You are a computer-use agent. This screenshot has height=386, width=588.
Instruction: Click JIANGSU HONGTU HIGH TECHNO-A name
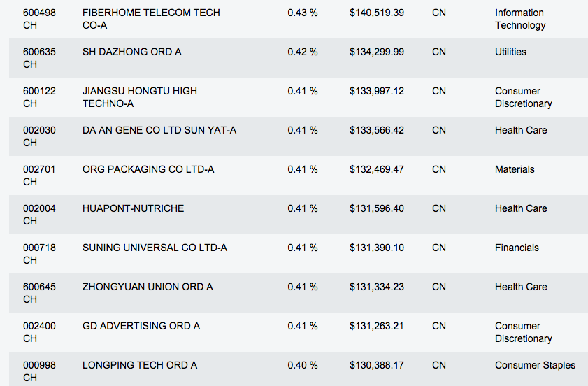pos(140,97)
